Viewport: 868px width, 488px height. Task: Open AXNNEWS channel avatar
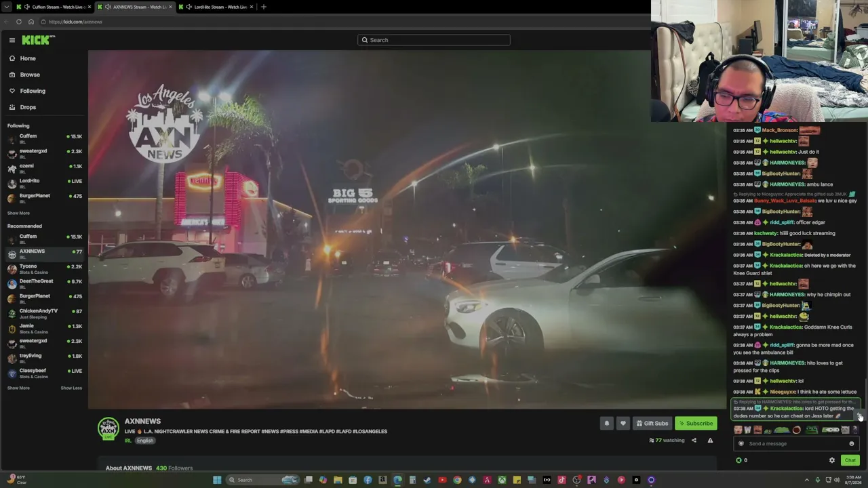click(108, 429)
